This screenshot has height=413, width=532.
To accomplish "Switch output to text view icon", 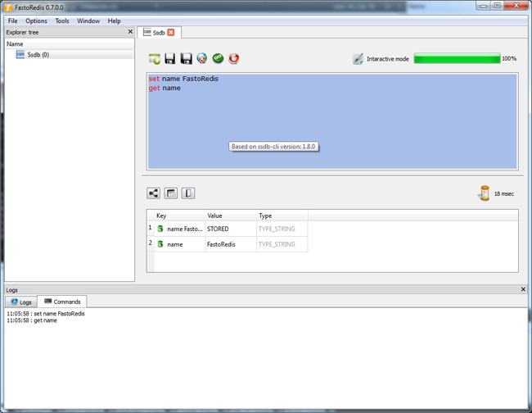I will point(188,193).
